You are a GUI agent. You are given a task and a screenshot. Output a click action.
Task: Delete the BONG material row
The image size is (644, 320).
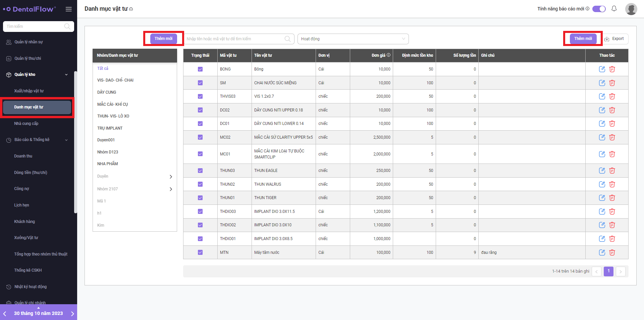(x=612, y=69)
